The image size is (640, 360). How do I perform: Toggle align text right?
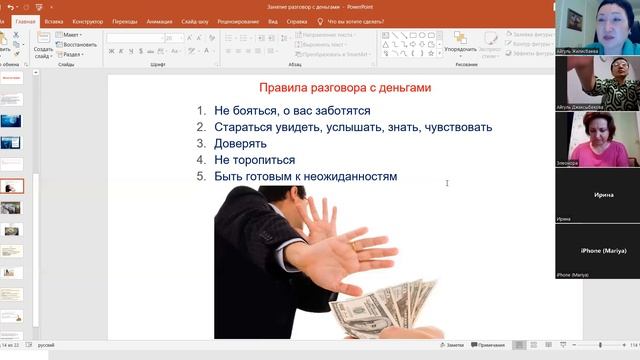[248, 51]
